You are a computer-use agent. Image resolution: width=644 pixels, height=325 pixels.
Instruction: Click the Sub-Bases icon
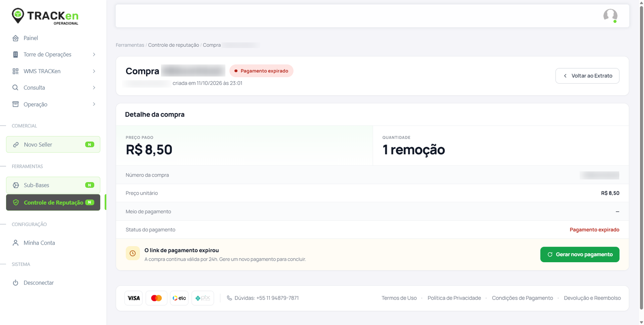click(16, 185)
